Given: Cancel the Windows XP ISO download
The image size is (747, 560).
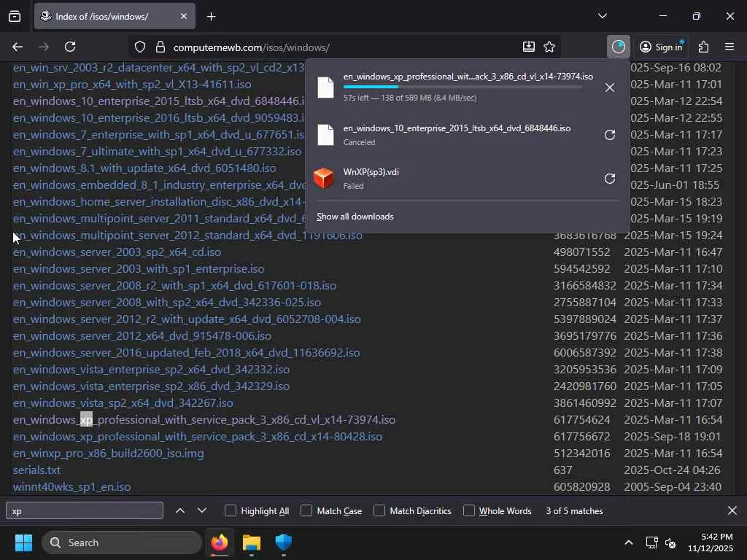Looking at the screenshot, I should [x=610, y=87].
